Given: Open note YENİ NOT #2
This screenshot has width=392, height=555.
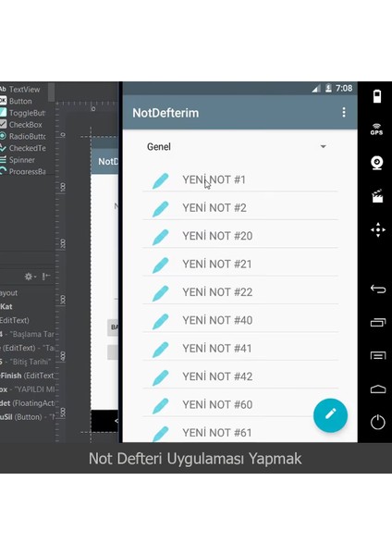Looking at the screenshot, I should click(240, 207).
